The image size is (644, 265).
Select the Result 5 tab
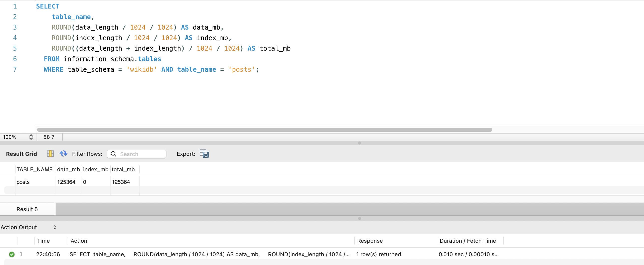(27, 209)
